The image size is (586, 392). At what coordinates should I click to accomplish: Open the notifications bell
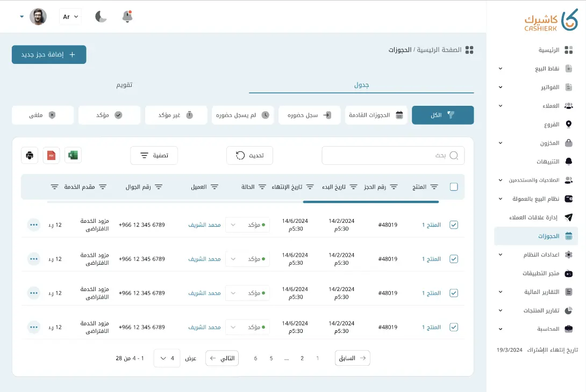(x=127, y=17)
